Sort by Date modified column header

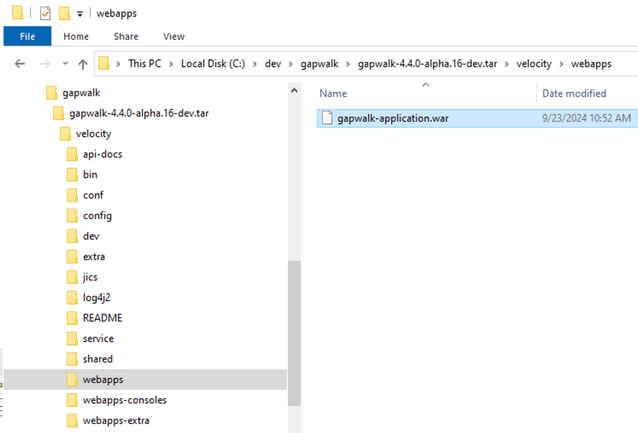pyautogui.click(x=574, y=94)
